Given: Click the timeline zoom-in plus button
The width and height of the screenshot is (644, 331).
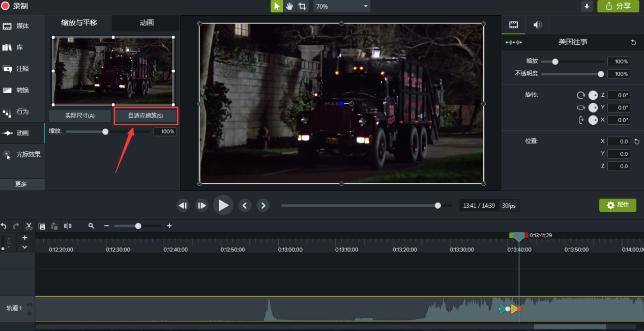Looking at the screenshot, I should pyautogui.click(x=169, y=226).
